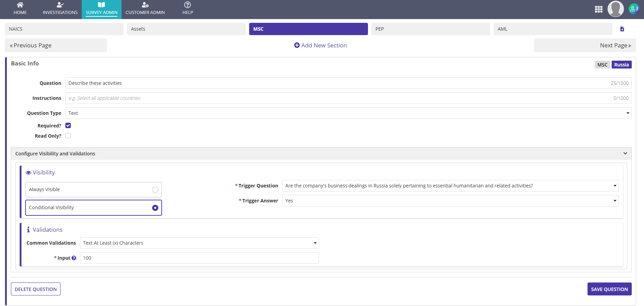Screen dimensions: 644x306
Task: Click the Add New Section link
Action: tap(320, 45)
